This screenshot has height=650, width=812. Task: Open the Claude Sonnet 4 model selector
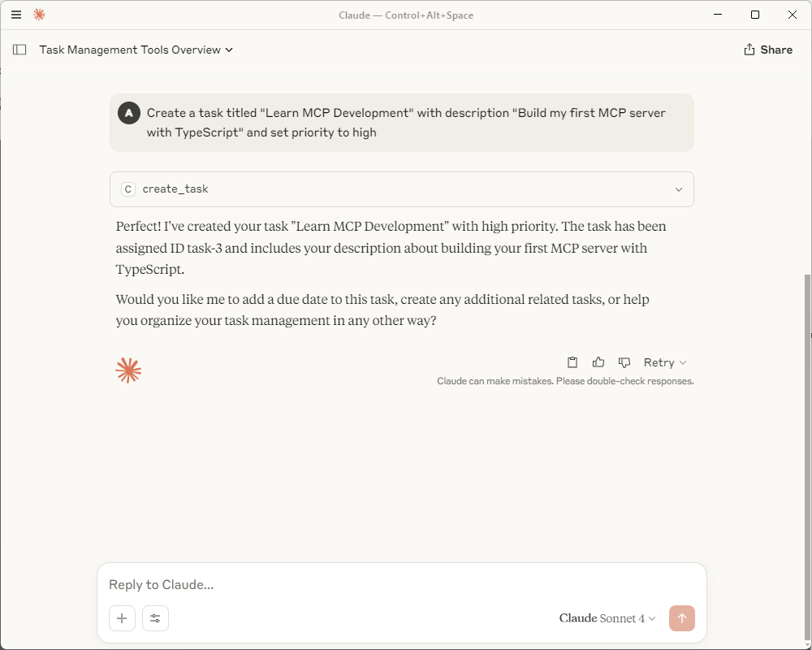(x=607, y=618)
